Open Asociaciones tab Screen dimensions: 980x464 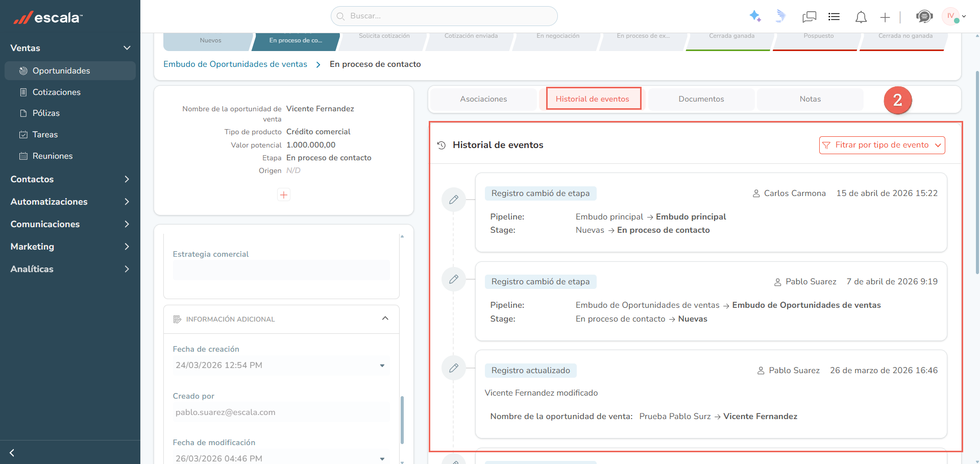[x=483, y=99]
